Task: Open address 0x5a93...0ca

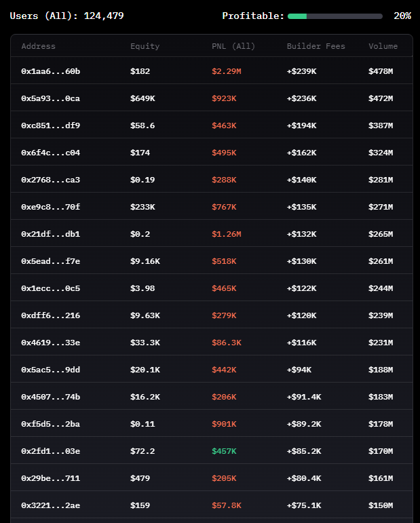Action: (50, 98)
